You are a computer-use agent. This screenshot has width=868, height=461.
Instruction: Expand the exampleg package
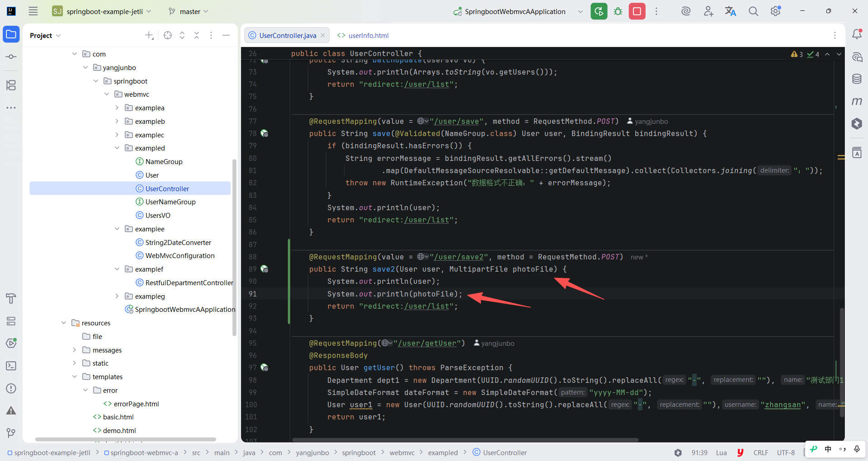pyautogui.click(x=117, y=296)
